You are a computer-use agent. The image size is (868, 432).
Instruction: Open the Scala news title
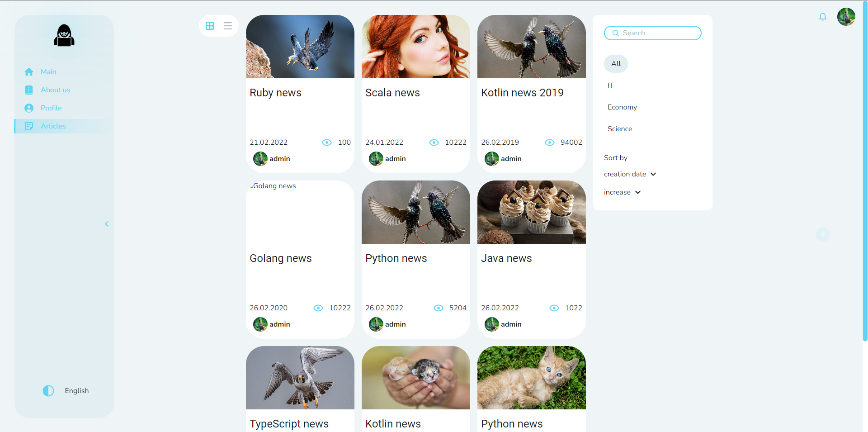pos(392,93)
